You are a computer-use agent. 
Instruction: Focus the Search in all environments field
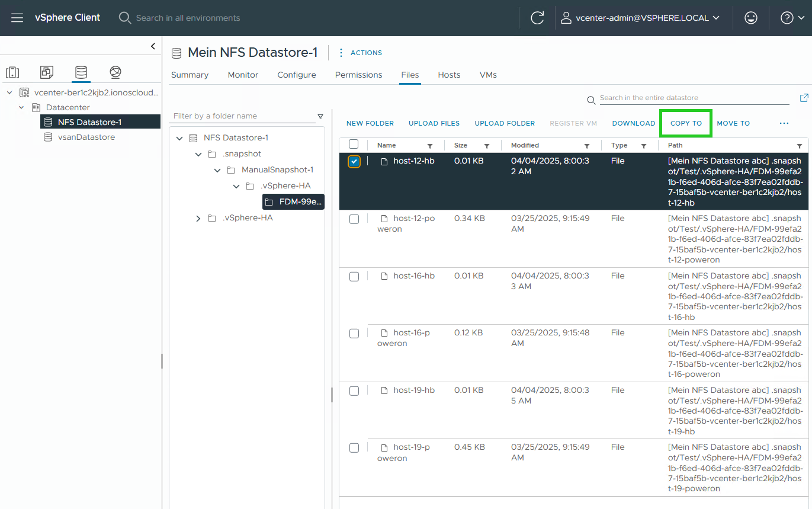[188, 18]
